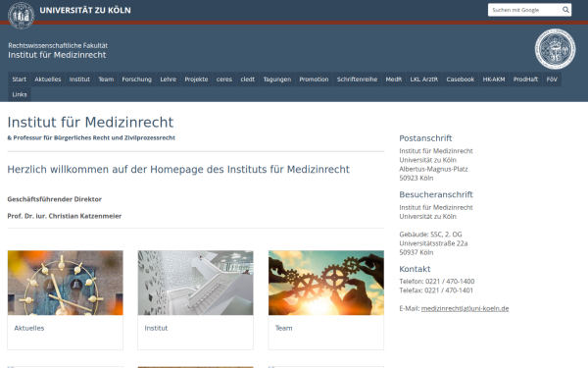Open the Institut card label
The width and height of the screenshot is (588, 368).
[x=156, y=328]
